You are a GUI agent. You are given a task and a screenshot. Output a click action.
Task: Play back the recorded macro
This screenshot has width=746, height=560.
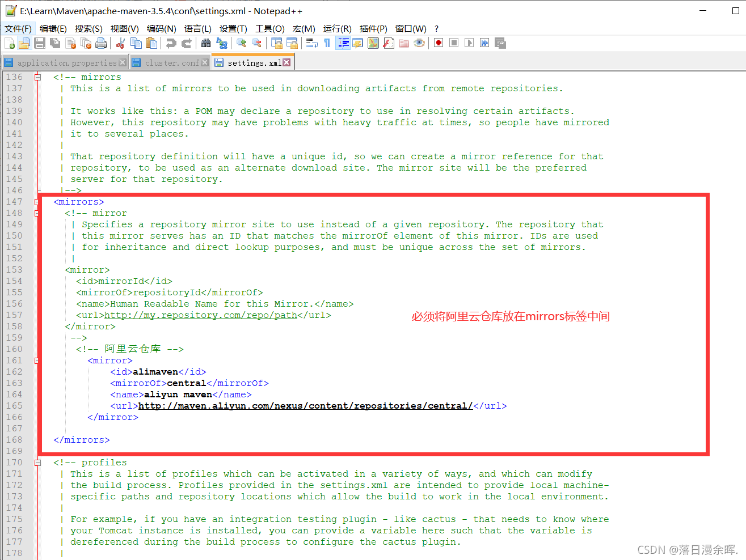pyautogui.click(x=469, y=43)
